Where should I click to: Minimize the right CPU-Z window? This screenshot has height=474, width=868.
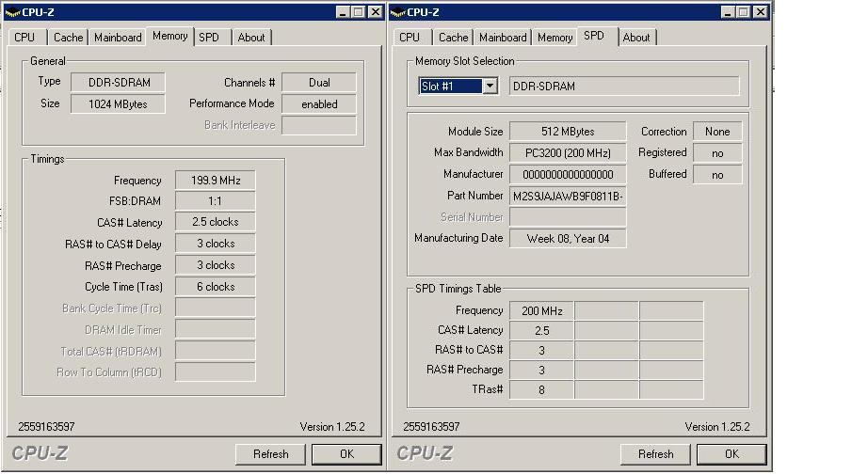click(x=729, y=11)
